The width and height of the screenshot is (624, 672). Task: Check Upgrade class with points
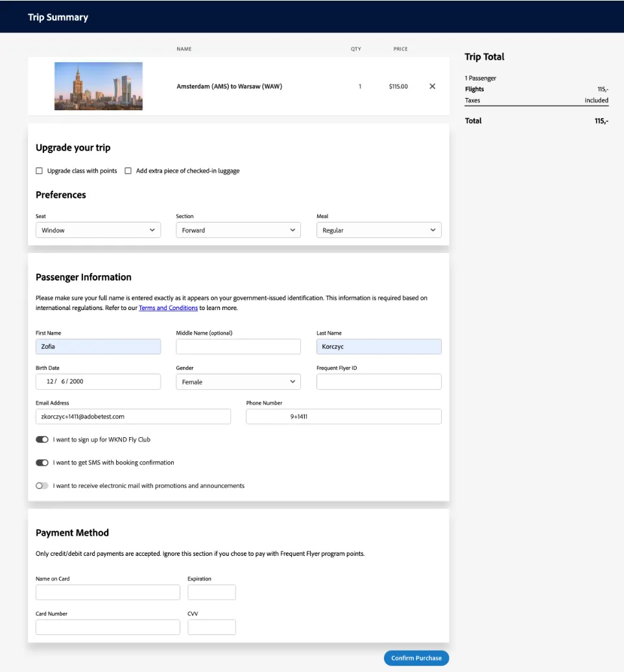(39, 171)
